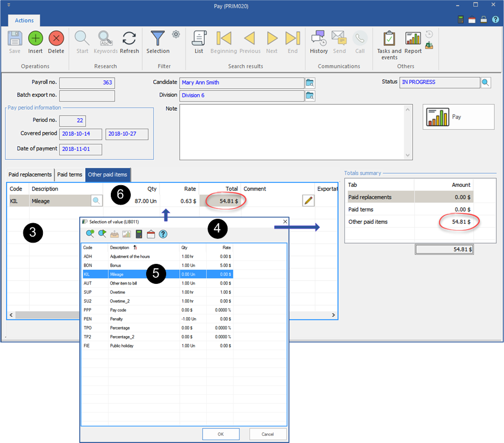Click the red Delete button
The image size is (504, 443).
click(x=56, y=39)
